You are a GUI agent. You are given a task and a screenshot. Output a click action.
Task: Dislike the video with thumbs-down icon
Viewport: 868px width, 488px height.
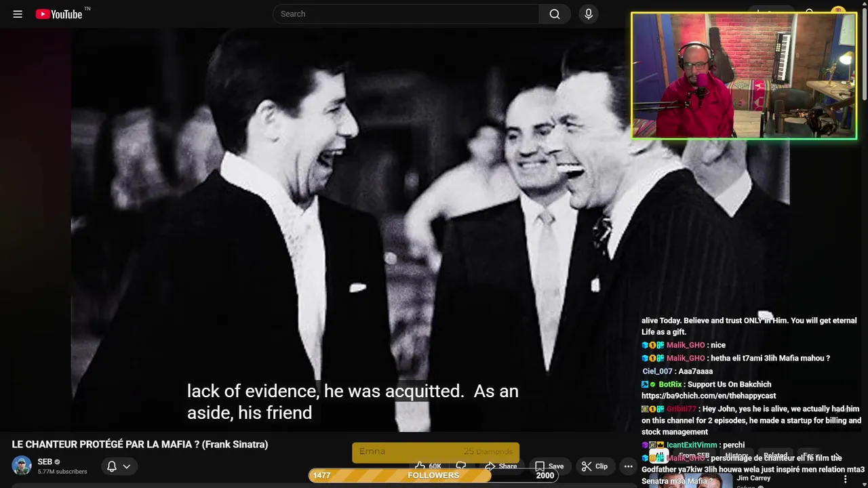[461, 466]
